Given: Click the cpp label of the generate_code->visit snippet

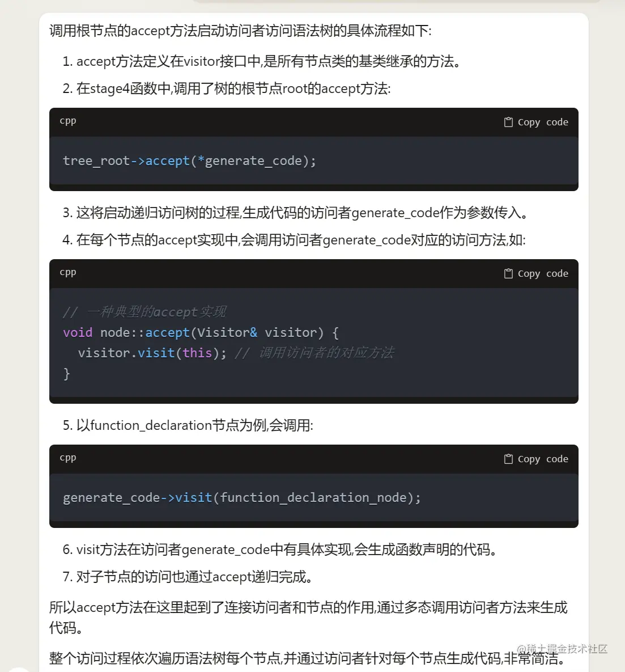Looking at the screenshot, I should (68, 458).
